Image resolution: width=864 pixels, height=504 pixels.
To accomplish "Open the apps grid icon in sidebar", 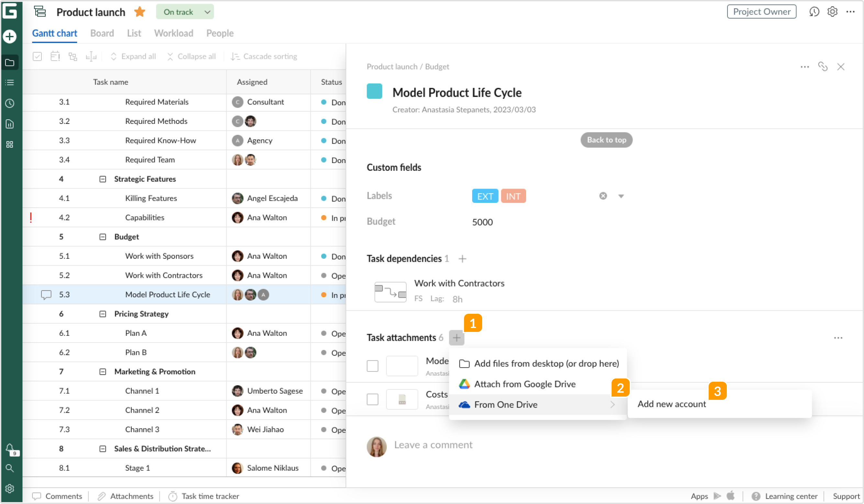I will point(10,144).
